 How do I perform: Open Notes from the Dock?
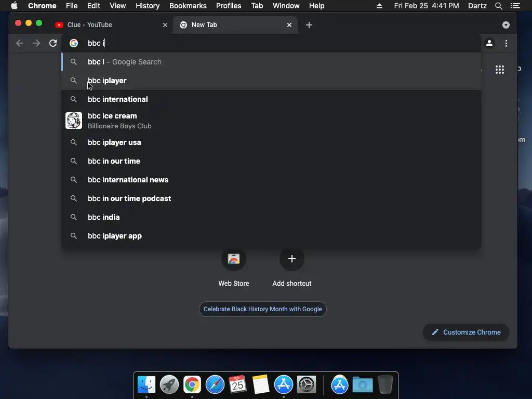pos(261,384)
